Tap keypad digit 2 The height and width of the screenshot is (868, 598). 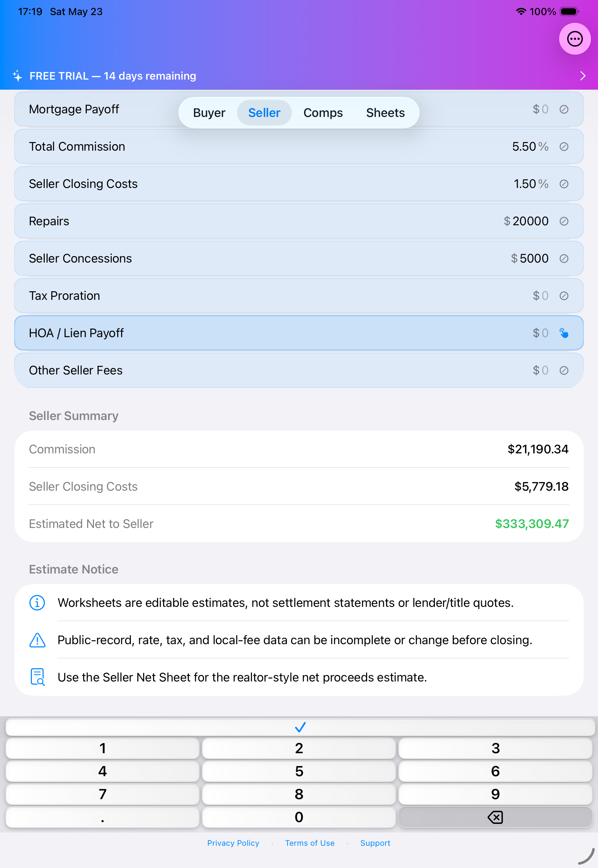(299, 748)
